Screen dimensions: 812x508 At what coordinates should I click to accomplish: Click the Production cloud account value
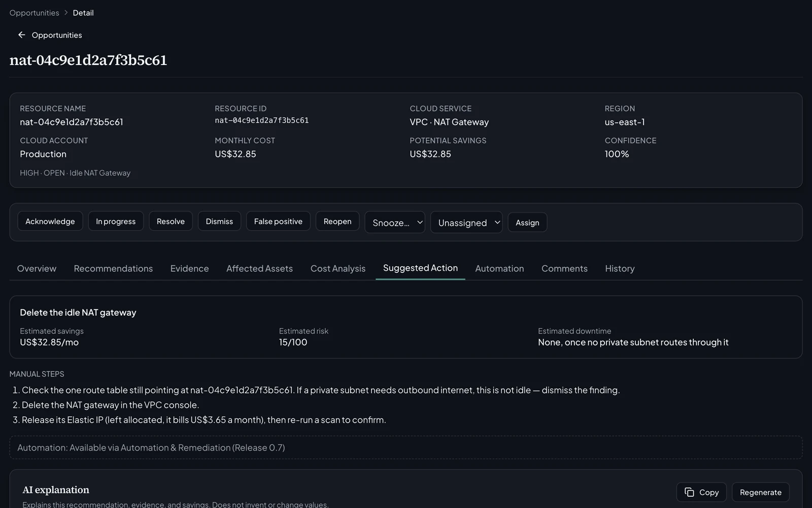pos(43,154)
